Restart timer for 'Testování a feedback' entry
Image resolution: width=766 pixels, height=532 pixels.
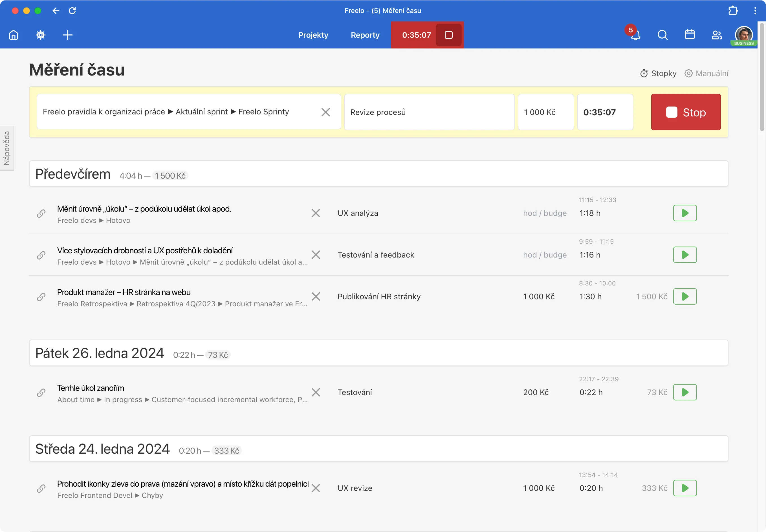pyautogui.click(x=684, y=255)
